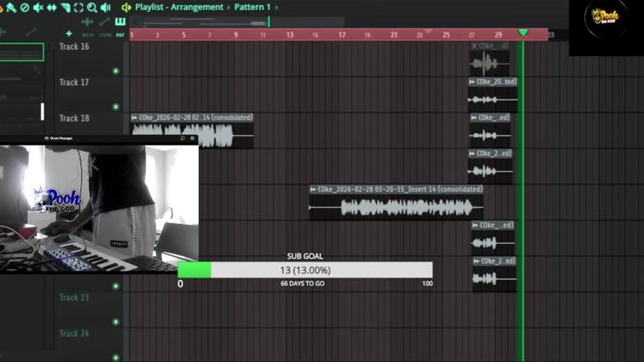The height and width of the screenshot is (362, 644).
Task: Jump to bar 17 on the ruler
Action: pyautogui.click(x=342, y=35)
